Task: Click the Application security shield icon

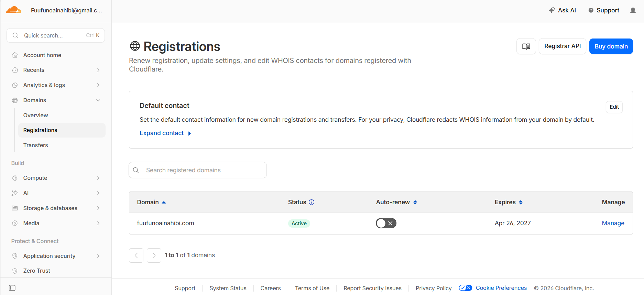Action: [x=15, y=256]
